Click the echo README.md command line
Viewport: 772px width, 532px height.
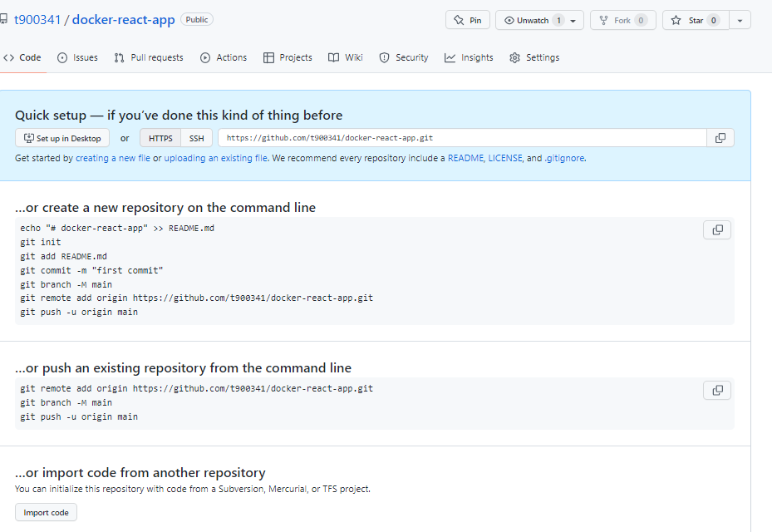(117, 228)
